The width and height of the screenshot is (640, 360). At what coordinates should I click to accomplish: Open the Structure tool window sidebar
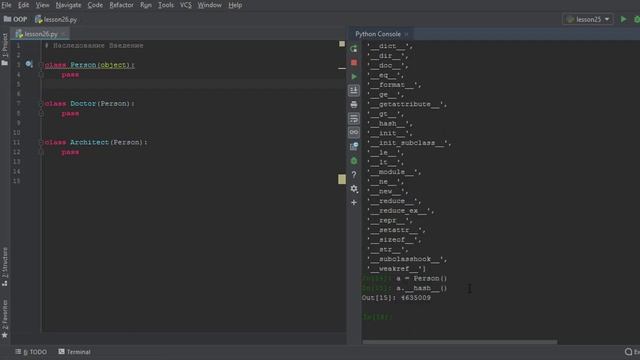point(5,267)
